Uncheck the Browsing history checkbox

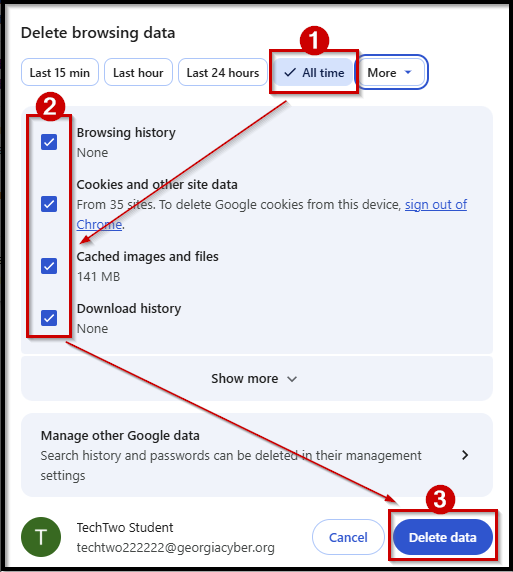click(49, 142)
